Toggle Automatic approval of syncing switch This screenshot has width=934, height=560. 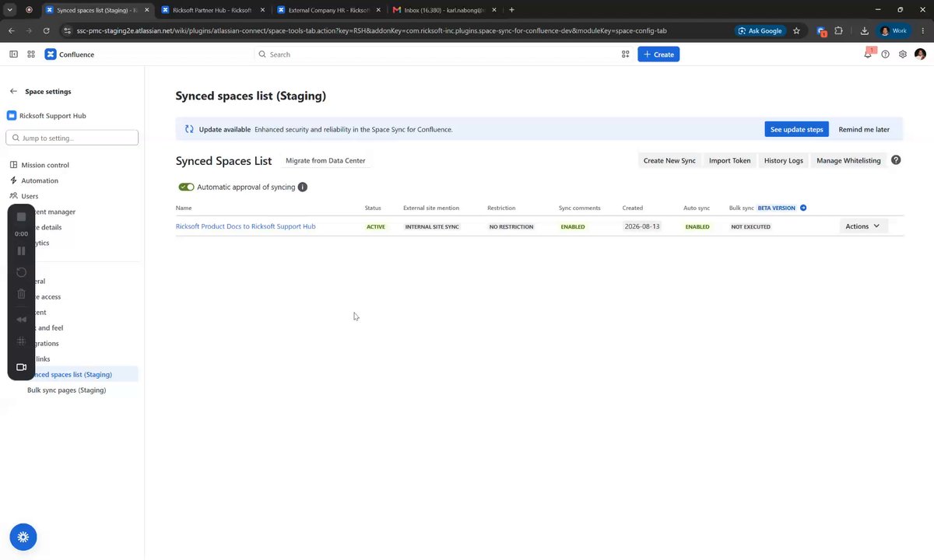(x=186, y=187)
